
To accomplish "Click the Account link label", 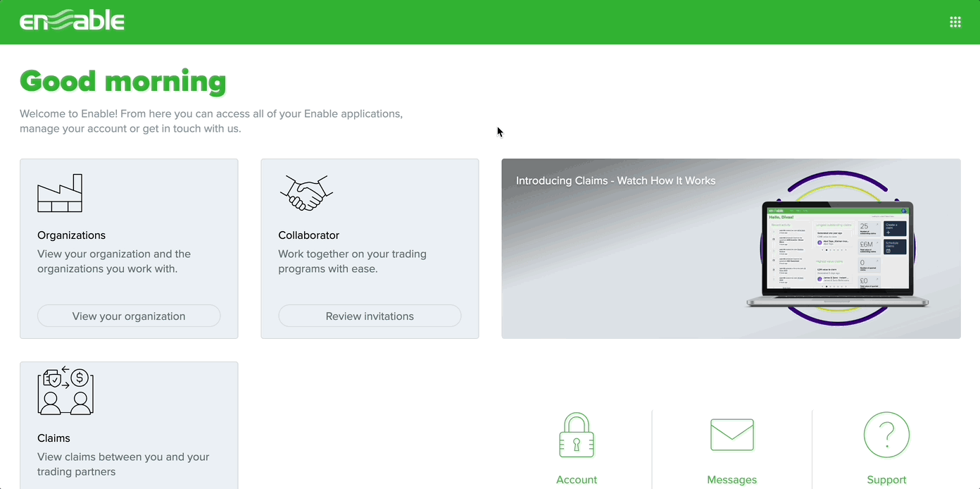I will (577, 480).
